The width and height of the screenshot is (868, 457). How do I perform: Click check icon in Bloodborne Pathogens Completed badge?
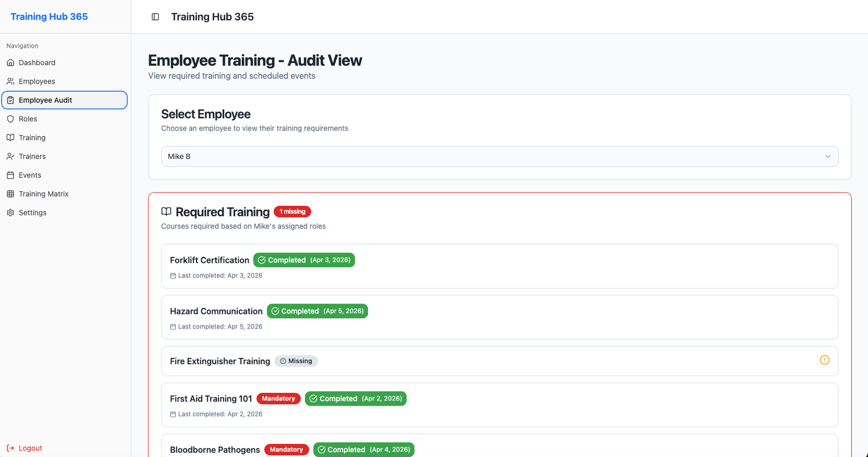tap(321, 449)
